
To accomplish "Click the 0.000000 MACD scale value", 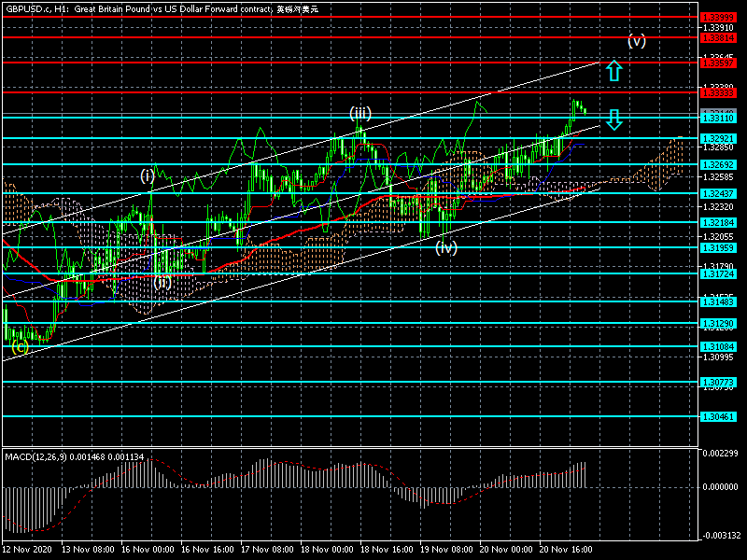I will coord(720,486).
